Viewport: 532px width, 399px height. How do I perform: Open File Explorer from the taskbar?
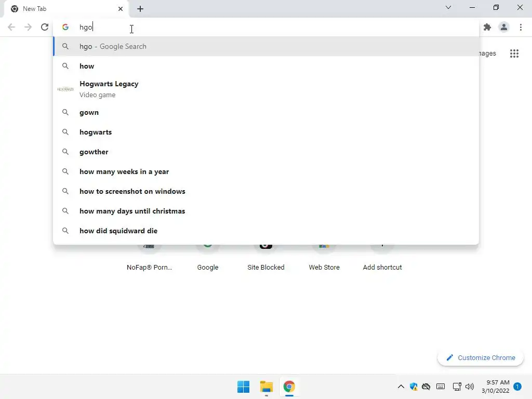[x=267, y=387]
